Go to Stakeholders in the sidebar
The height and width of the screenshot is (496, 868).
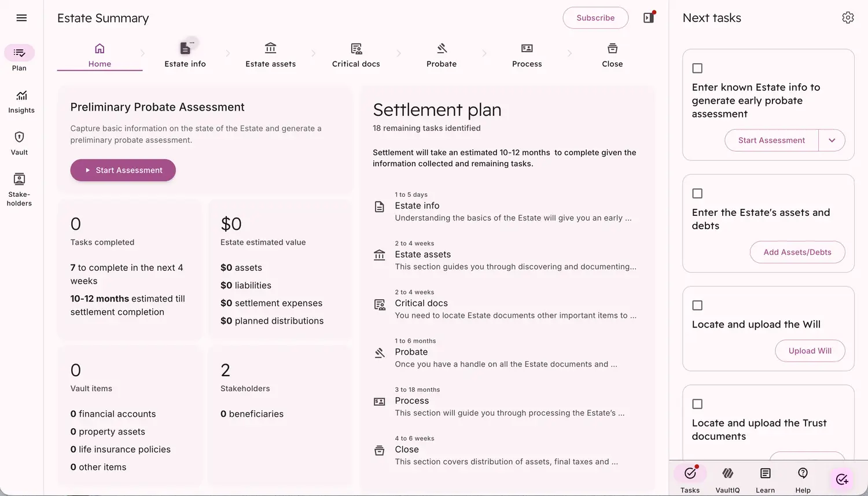click(19, 189)
